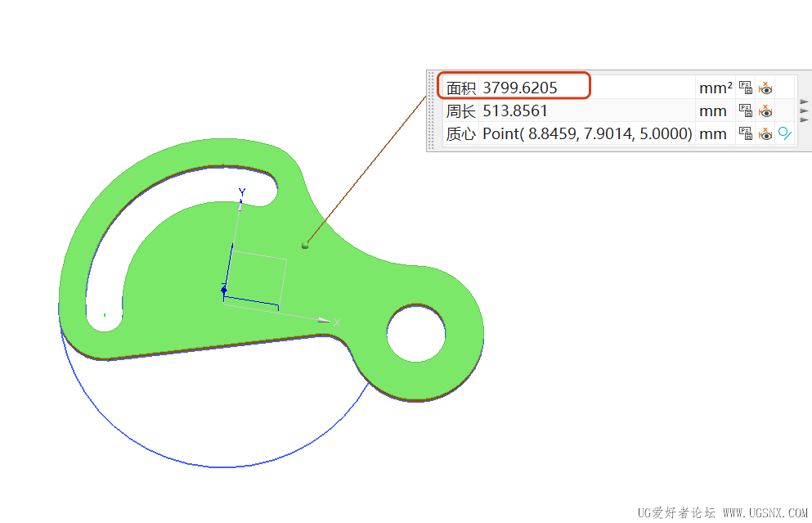Click the green measurement anchor point
812x523 pixels.
[305, 246]
